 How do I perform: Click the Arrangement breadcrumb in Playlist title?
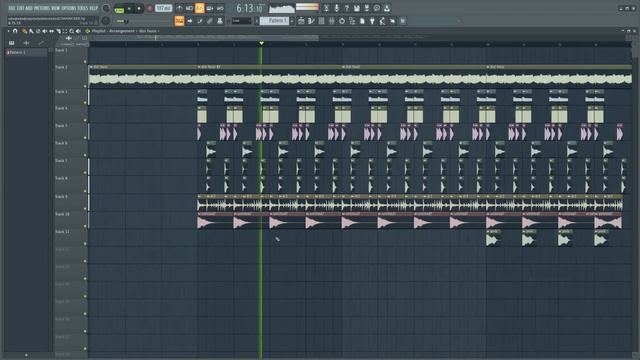tap(122, 31)
